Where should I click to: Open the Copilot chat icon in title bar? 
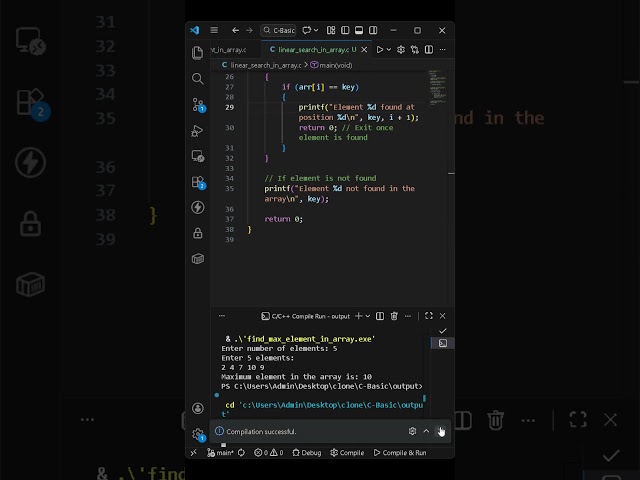(307, 30)
